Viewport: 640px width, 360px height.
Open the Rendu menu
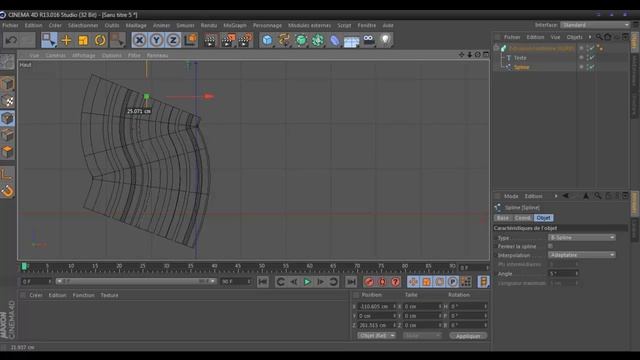(x=209, y=25)
